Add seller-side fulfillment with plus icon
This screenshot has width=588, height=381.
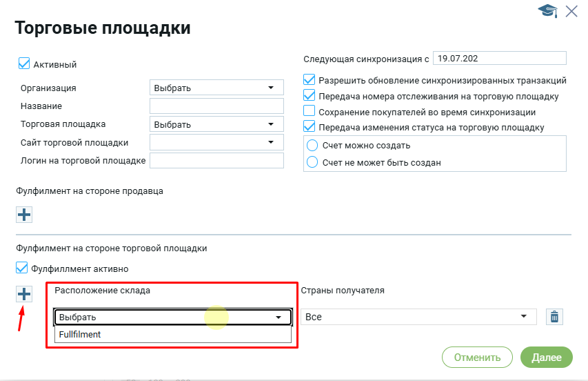pos(24,215)
